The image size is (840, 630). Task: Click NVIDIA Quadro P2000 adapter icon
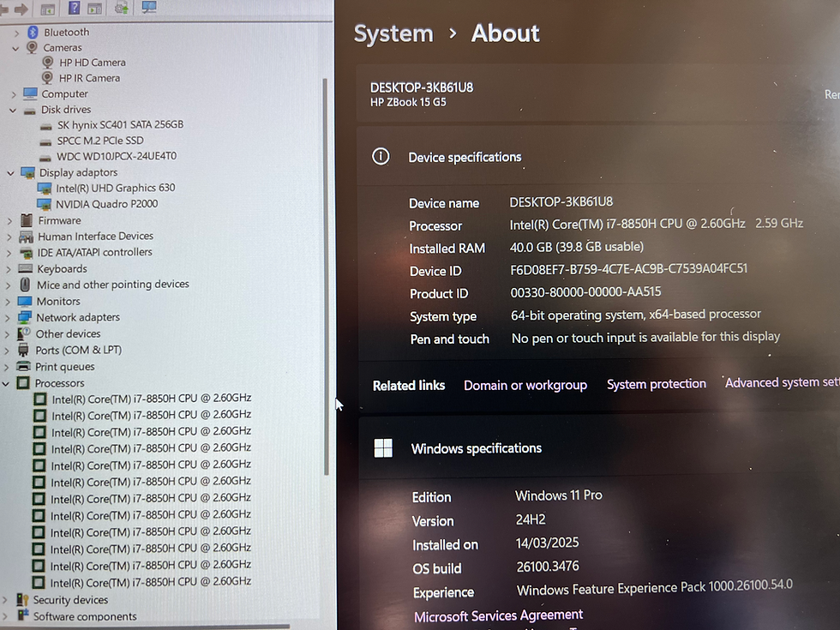[x=44, y=204]
